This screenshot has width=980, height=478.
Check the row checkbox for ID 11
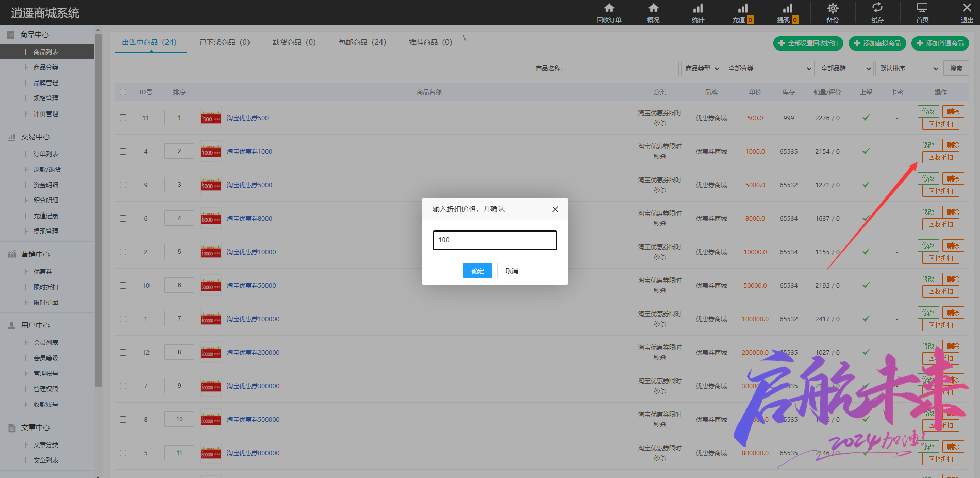[x=123, y=118]
